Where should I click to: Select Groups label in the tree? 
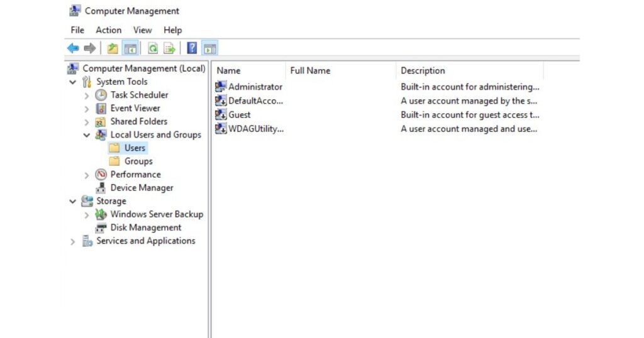pos(138,161)
